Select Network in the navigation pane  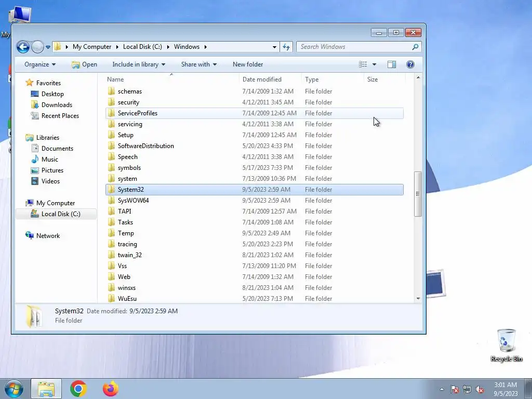pos(48,236)
